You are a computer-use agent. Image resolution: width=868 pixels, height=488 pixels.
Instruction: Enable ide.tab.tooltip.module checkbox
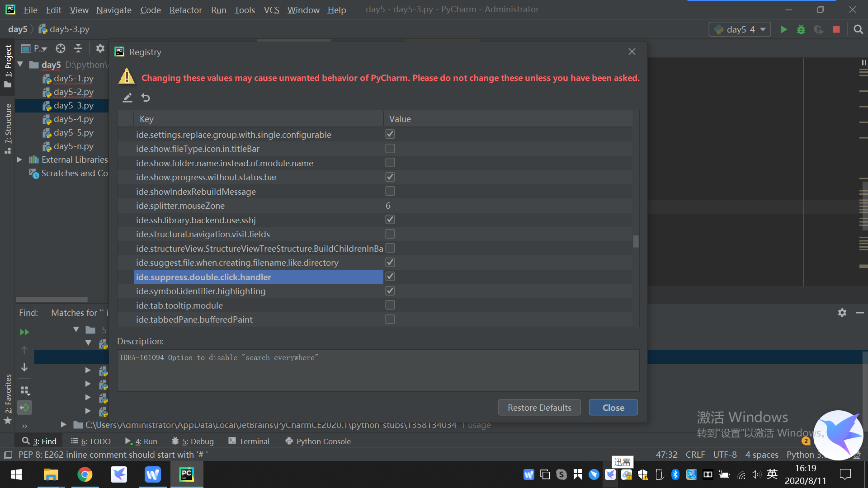(x=390, y=305)
